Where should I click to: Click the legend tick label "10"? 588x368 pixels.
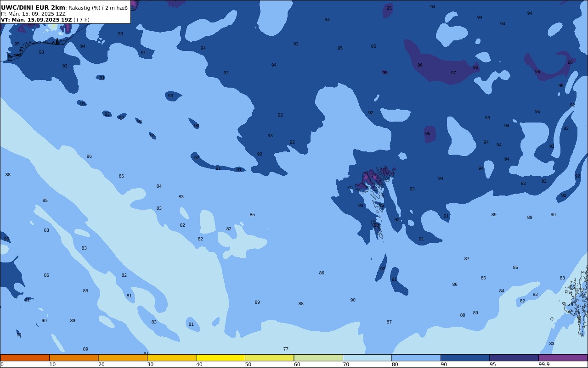point(52,364)
